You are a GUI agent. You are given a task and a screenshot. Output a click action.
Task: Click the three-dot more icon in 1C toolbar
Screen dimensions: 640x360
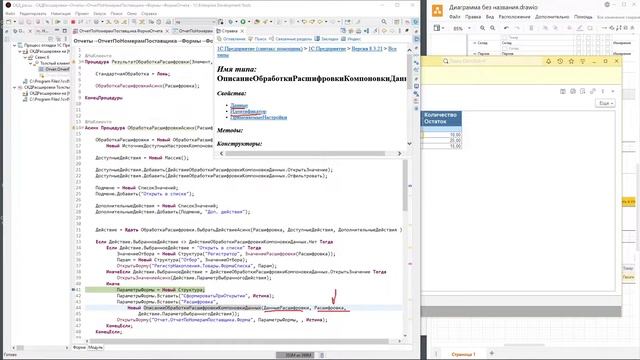603,91
